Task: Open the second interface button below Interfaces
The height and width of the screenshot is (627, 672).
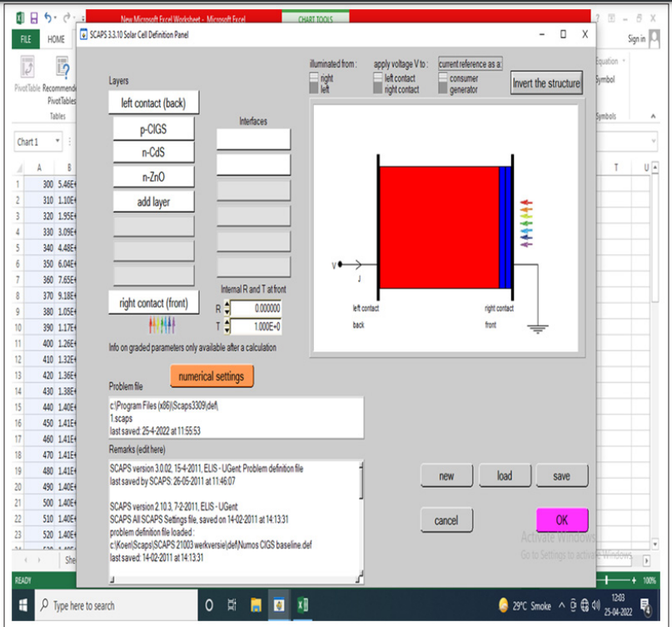Action: tap(253, 165)
